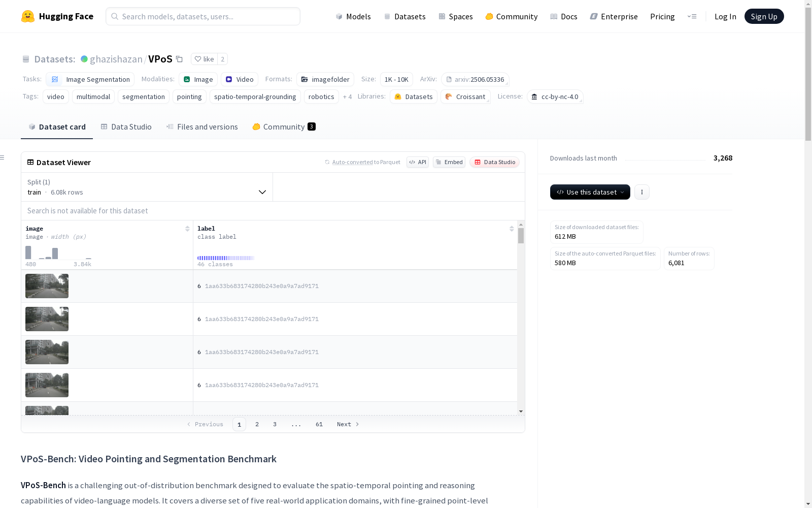
Task: Open the three-dot dataset options menu
Action: (642, 192)
